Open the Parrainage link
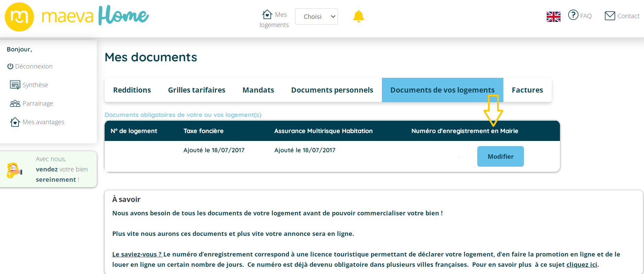This screenshot has height=274, width=644. (x=38, y=103)
